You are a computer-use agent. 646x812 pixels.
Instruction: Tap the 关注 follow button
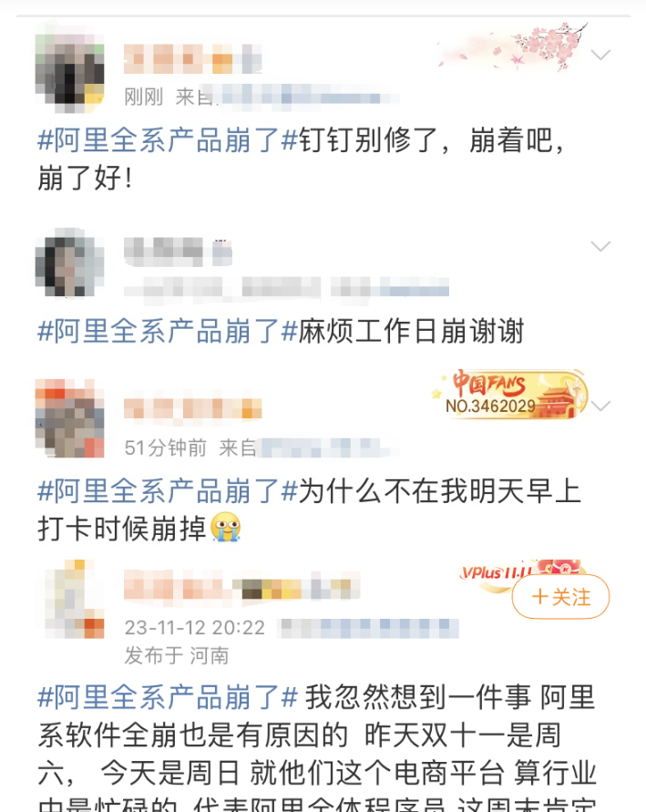(x=560, y=597)
